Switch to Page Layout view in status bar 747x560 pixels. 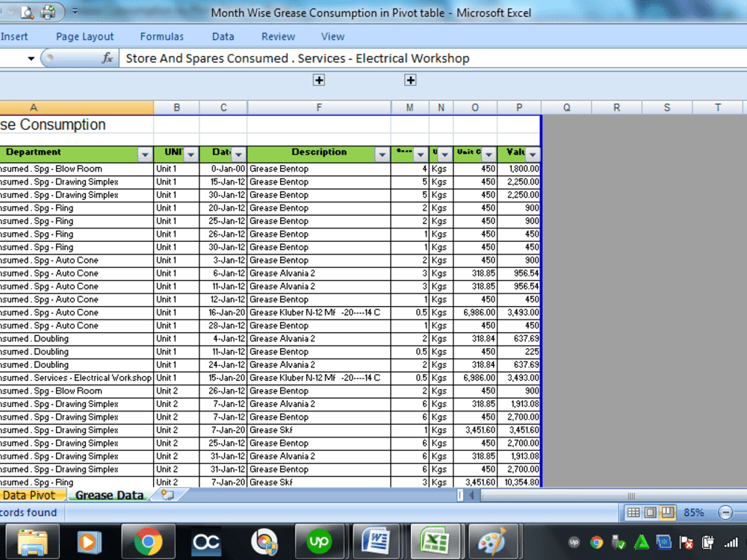coord(650,512)
